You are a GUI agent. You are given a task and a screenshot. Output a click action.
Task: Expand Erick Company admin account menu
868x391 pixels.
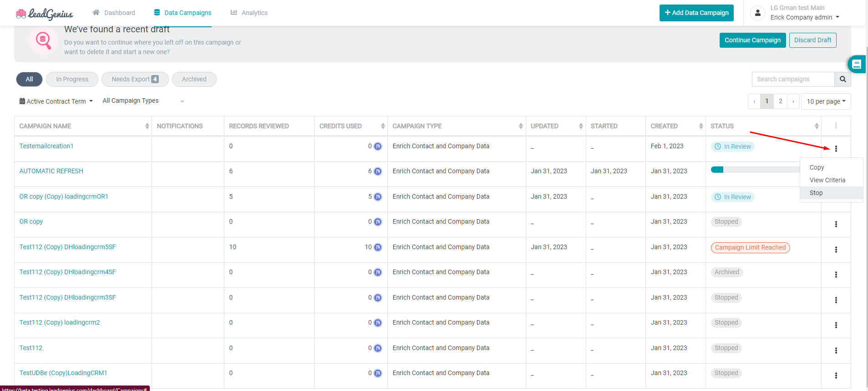click(805, 17)
